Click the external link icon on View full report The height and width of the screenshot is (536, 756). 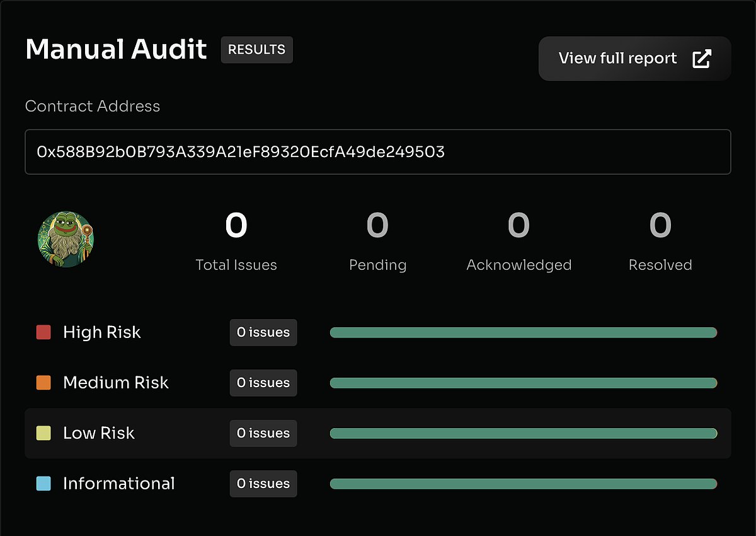702,57
